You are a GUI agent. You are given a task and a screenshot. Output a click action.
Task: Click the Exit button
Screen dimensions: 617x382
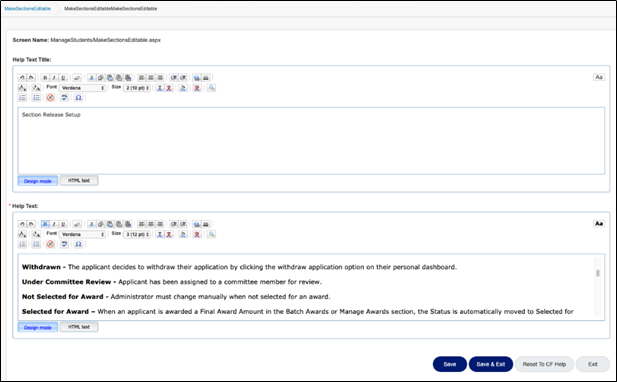pyautogui.click(x=593, y=364)
